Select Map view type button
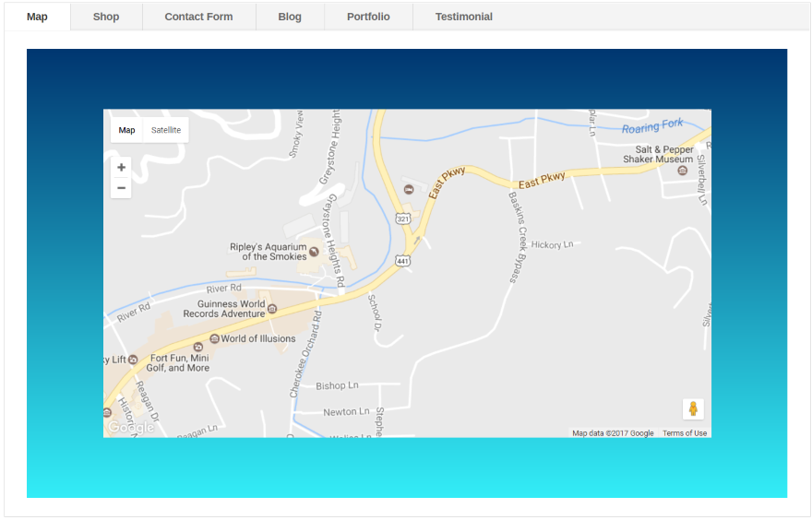The width and height of the screenshot is (812, 520). [127, 130]
